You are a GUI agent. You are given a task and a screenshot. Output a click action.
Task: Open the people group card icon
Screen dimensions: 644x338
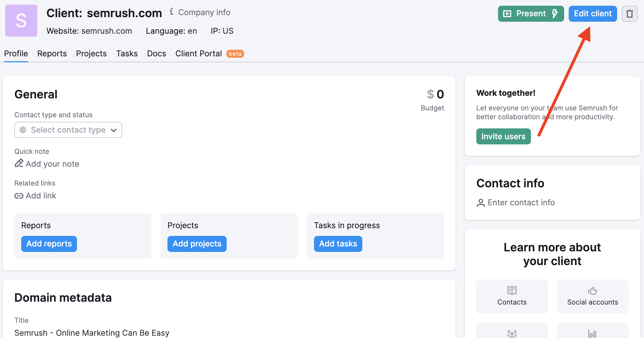[x=512, y=333]
